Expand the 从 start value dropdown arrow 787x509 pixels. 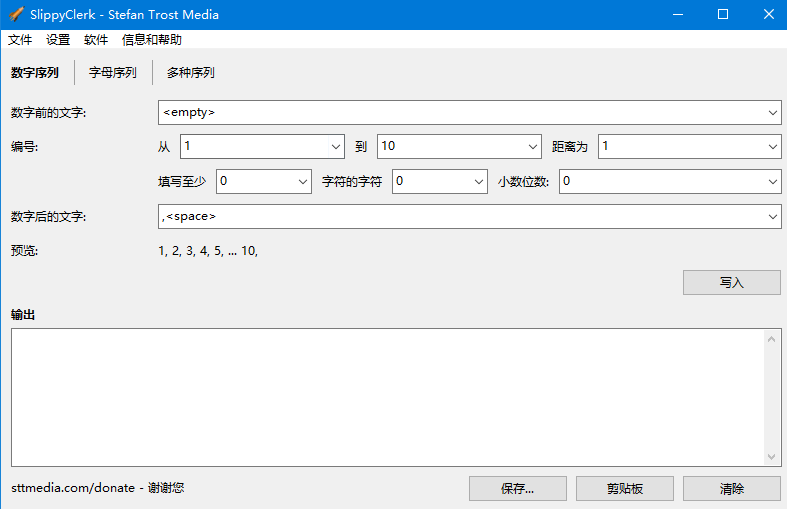336,147
